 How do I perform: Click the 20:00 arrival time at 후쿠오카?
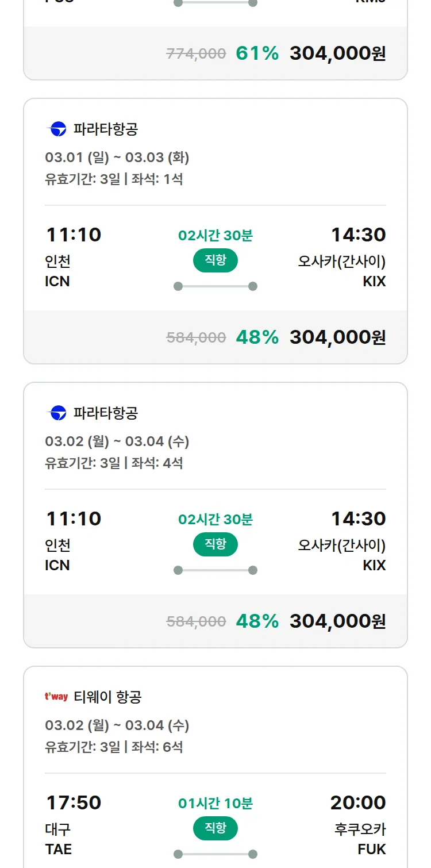click(357, 802)
